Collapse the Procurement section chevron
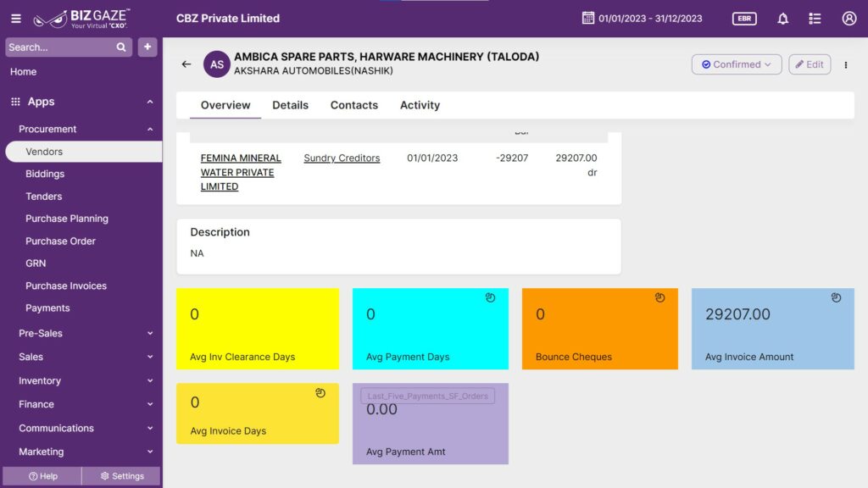 click(x=150, y=130)
